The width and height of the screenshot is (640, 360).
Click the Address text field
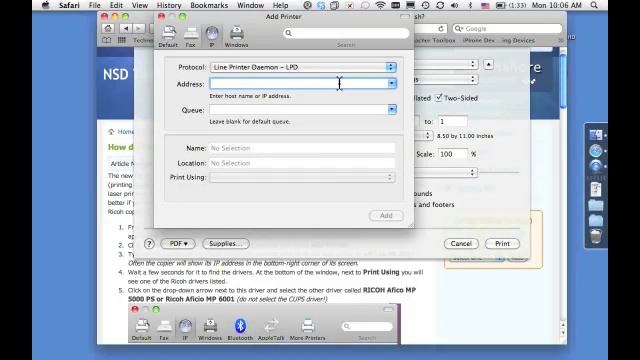(x=298, y=84)
